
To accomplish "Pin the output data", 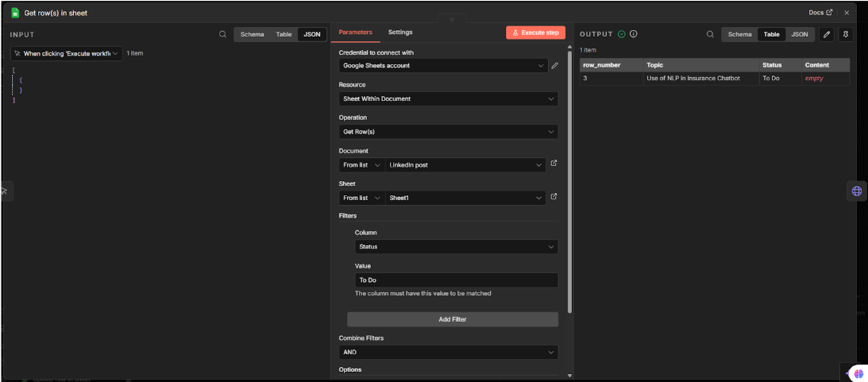I will pos(846,34).
